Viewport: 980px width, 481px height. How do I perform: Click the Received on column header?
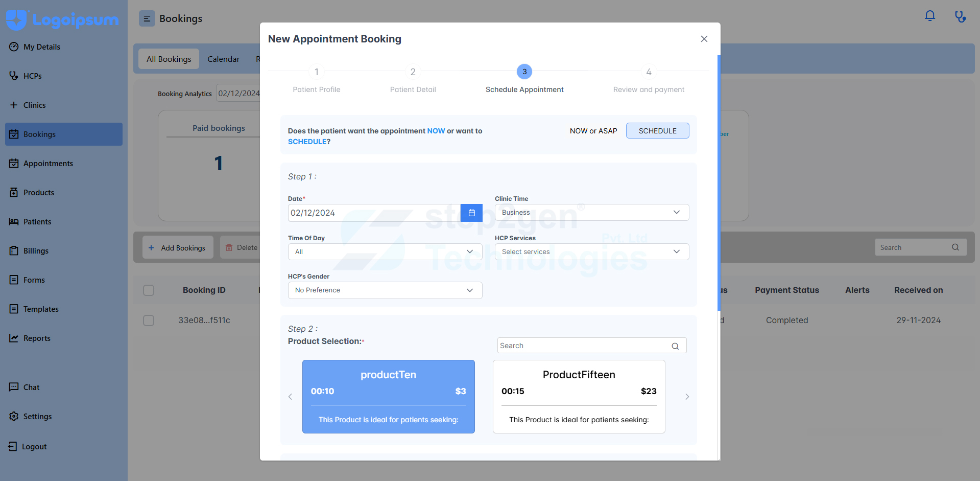[918, 290]
